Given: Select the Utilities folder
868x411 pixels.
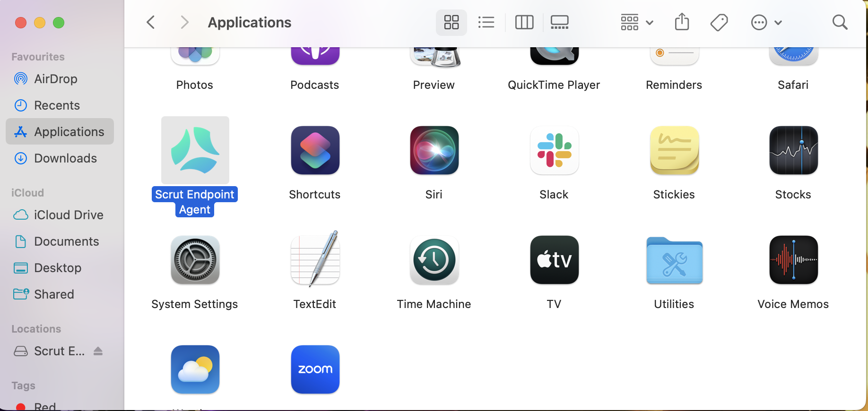Looking at the screenshot, I should coord(674,260).
